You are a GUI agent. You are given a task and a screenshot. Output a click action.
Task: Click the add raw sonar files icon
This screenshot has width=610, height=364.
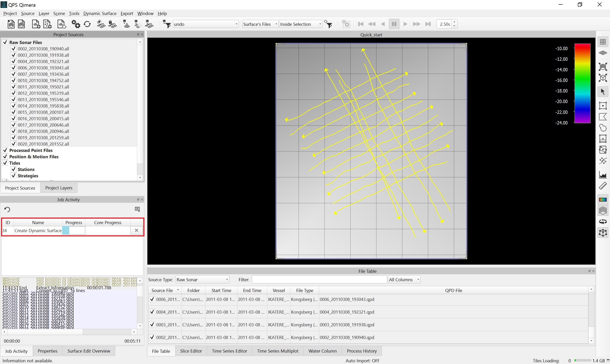tap(36, 24)
